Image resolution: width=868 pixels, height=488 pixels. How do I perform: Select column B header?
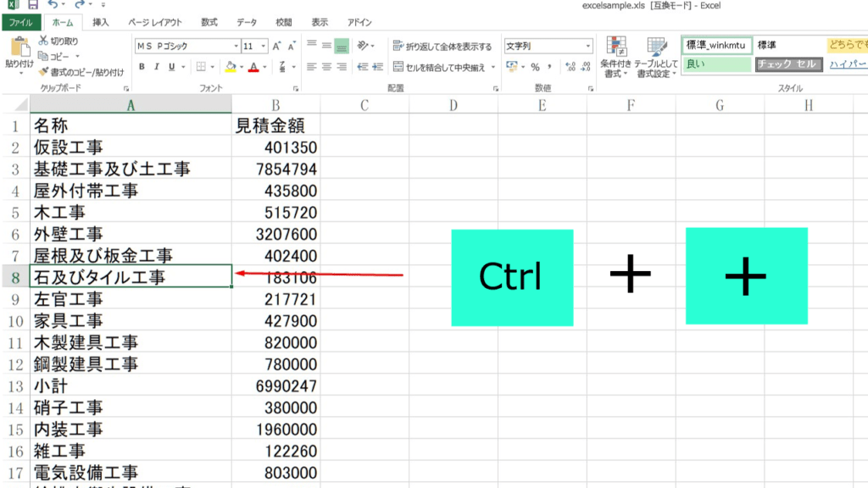[x=275, y=105]
